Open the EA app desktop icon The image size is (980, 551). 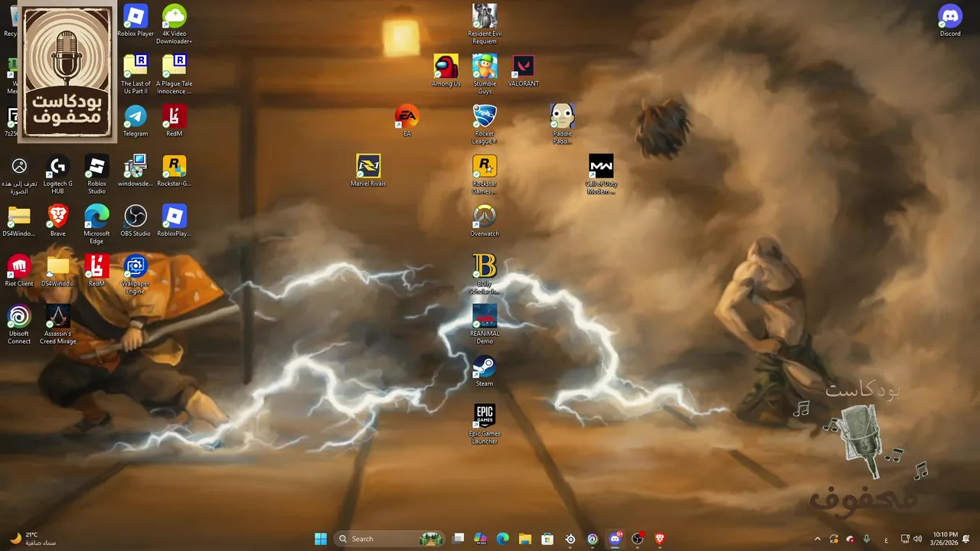pos(407,121)
